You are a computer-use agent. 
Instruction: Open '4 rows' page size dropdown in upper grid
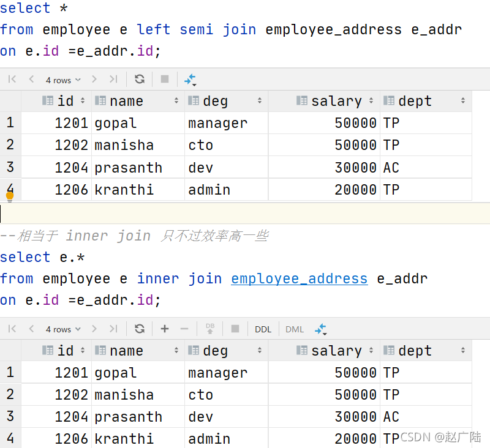63,80
